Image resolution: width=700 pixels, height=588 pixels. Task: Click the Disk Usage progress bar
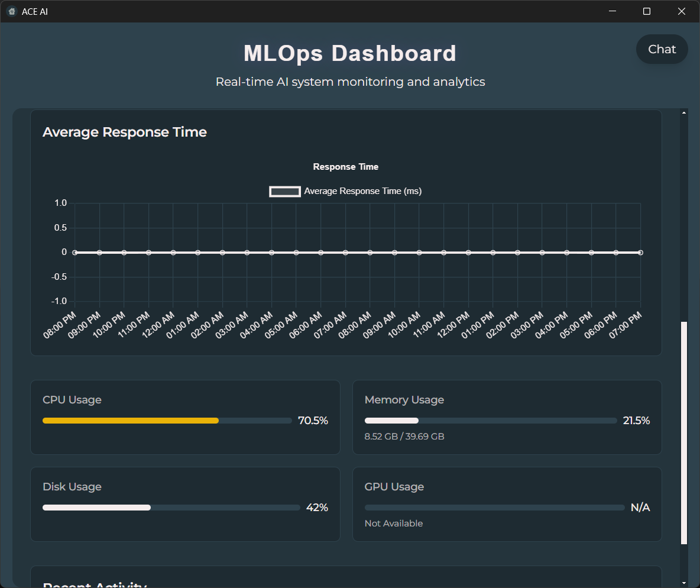[171, 507]
